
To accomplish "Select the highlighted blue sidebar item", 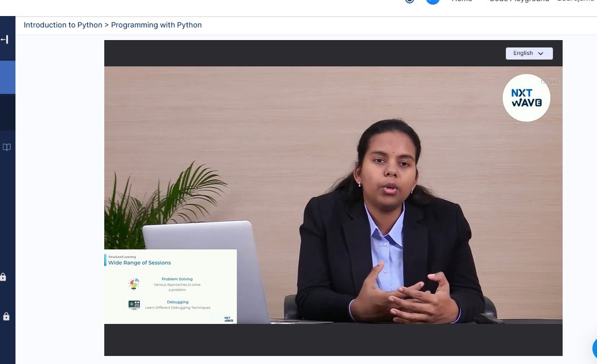I will tap(7, 77).
